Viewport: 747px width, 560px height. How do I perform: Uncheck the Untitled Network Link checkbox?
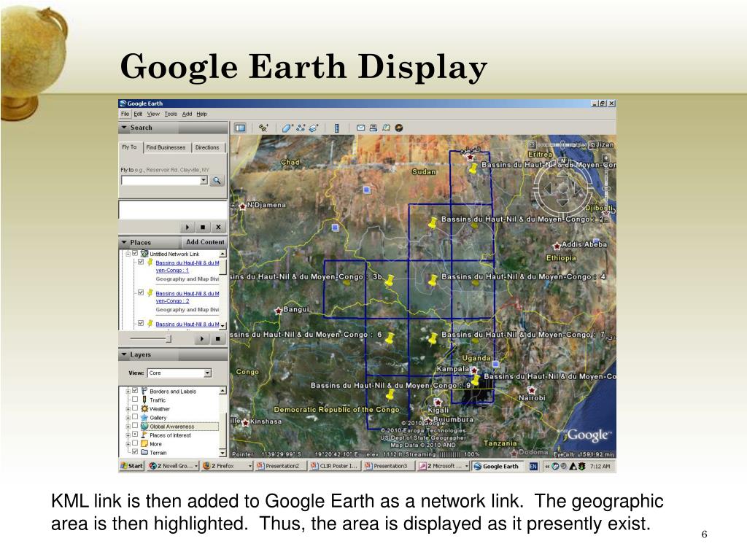tap(135, 253)
